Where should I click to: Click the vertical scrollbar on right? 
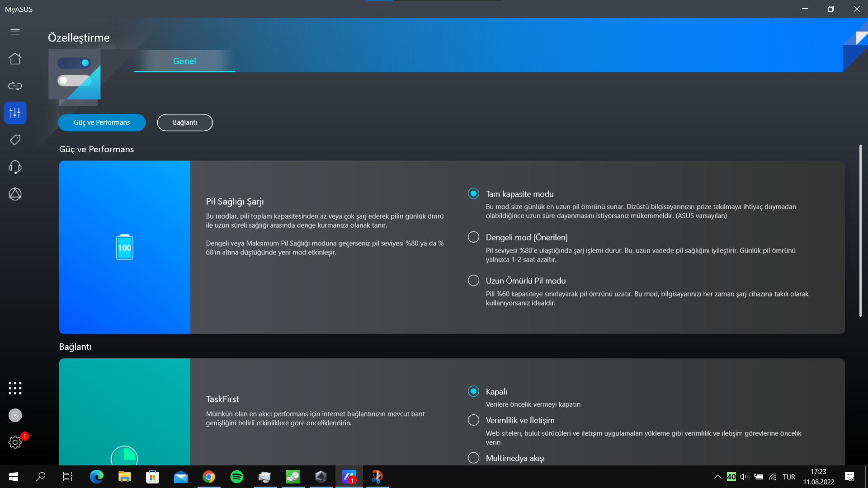(860, 230)
